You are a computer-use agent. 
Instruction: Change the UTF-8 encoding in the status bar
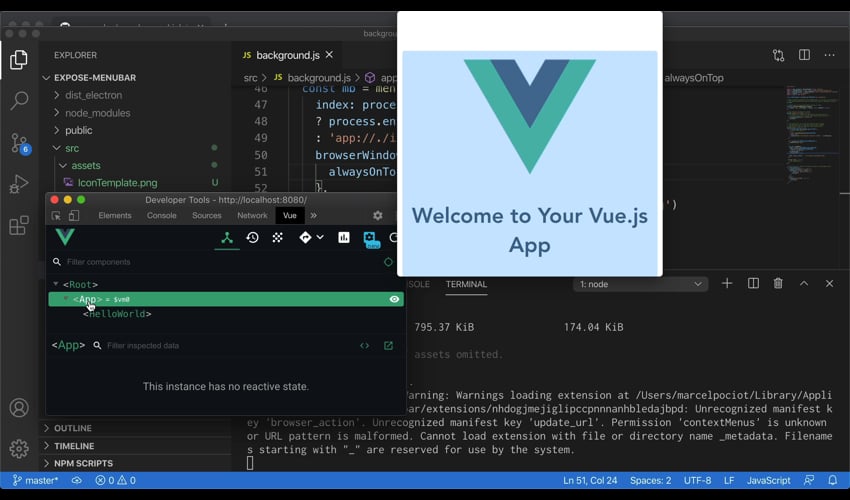pyautogui.click(x=697, y=480)
